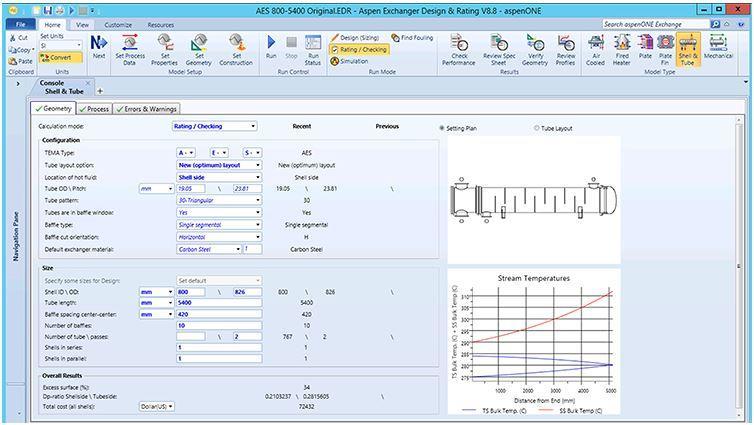
Task: Open Tube layout option dropdown
Action: coord(219,165)
